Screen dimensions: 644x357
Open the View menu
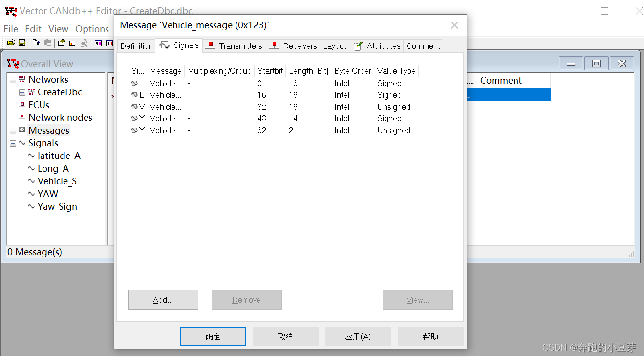pos(58,29)
